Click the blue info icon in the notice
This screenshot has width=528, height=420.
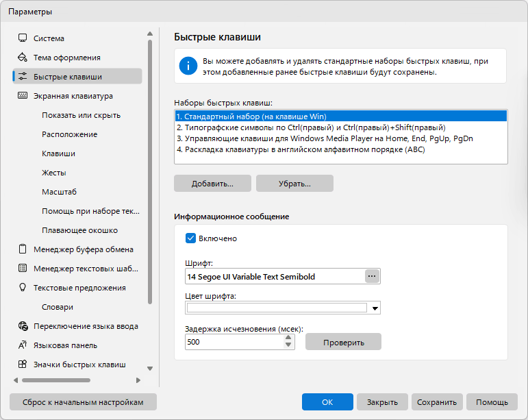pyautogui.click(x=188, y=66)
